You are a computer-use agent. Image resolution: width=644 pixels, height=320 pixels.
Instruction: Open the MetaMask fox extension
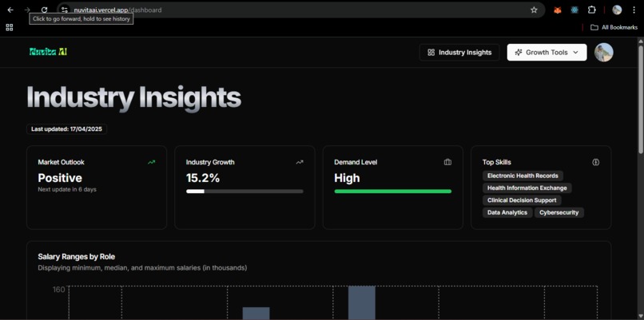558,10
